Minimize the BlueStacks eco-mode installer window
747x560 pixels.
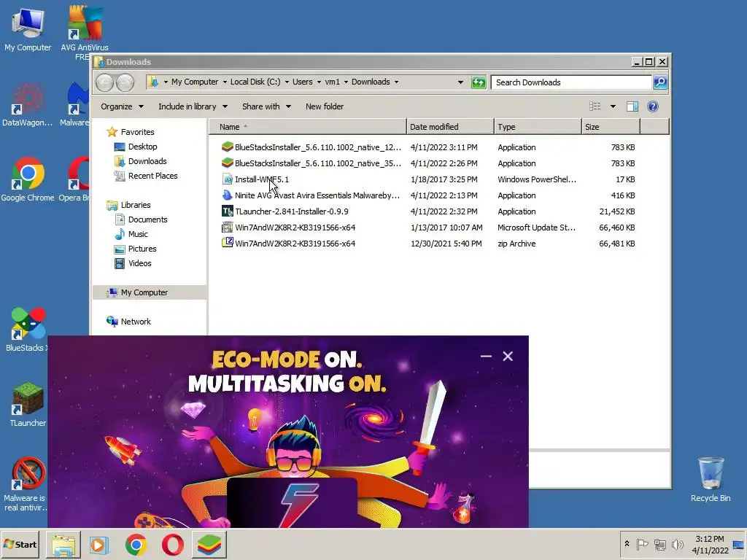tap(486, 356)
